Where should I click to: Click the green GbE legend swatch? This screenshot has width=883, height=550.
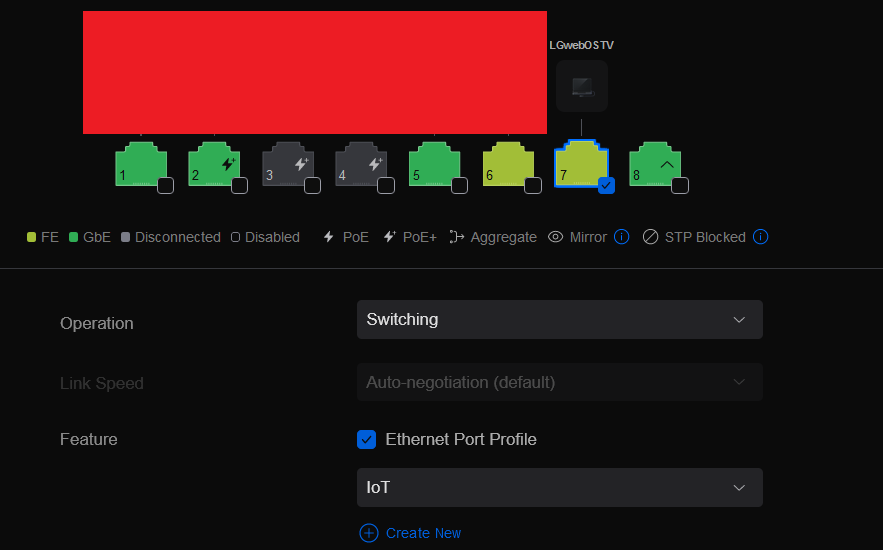(73, 237)
